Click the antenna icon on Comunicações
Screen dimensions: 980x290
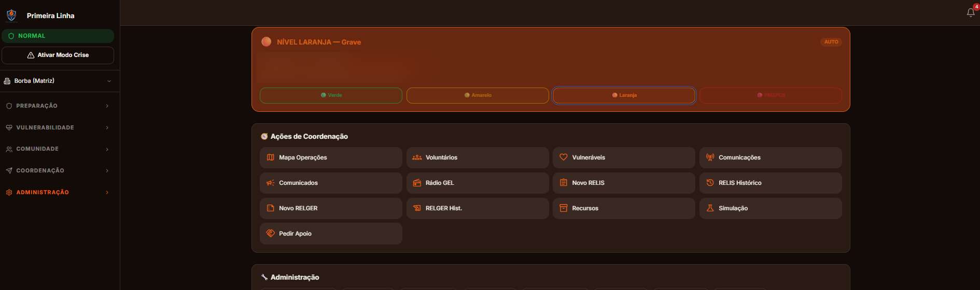[x=710, y=157]
